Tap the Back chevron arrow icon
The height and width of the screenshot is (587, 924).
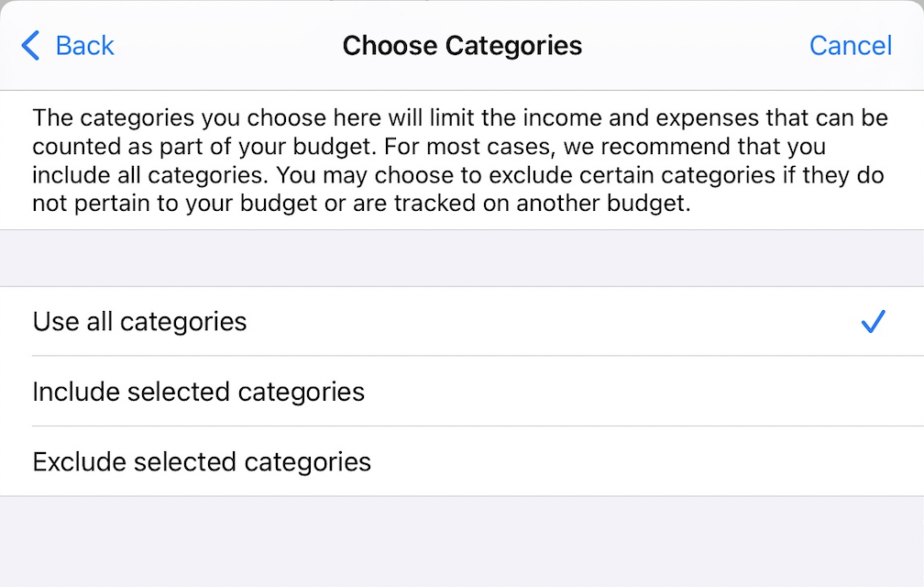[x=30, y=45]
